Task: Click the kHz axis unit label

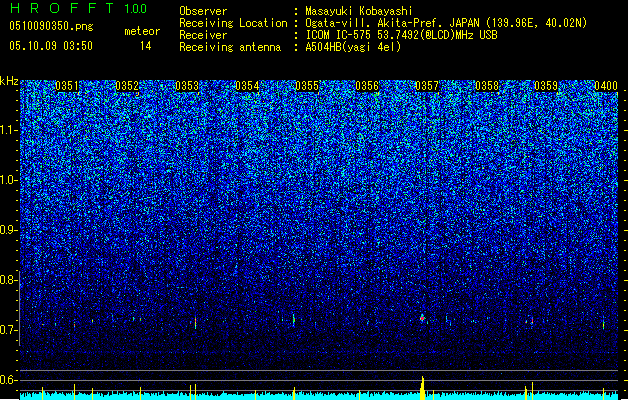Action: pyautogui.click(x=9, y=81)
